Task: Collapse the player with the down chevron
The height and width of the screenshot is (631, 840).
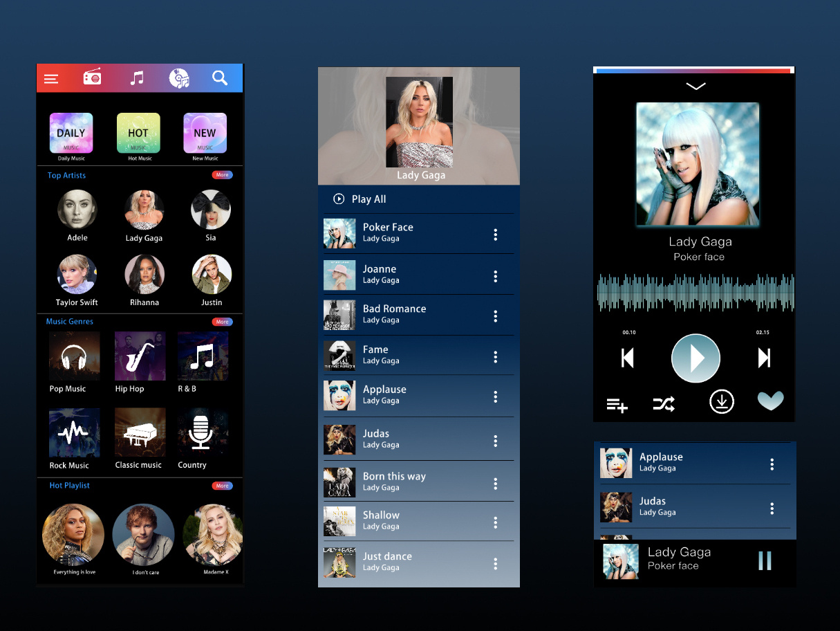Action: [695, 86]
